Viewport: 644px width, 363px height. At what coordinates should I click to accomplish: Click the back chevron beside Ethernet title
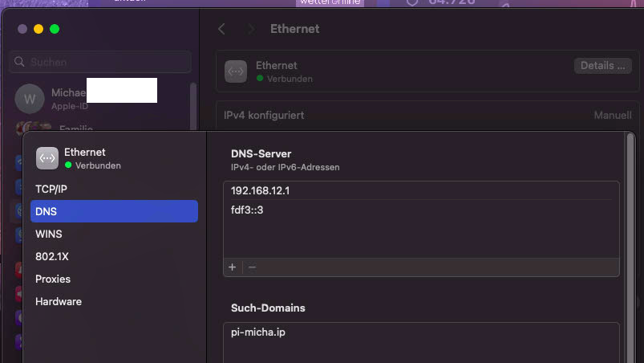(x=222, y=29)
